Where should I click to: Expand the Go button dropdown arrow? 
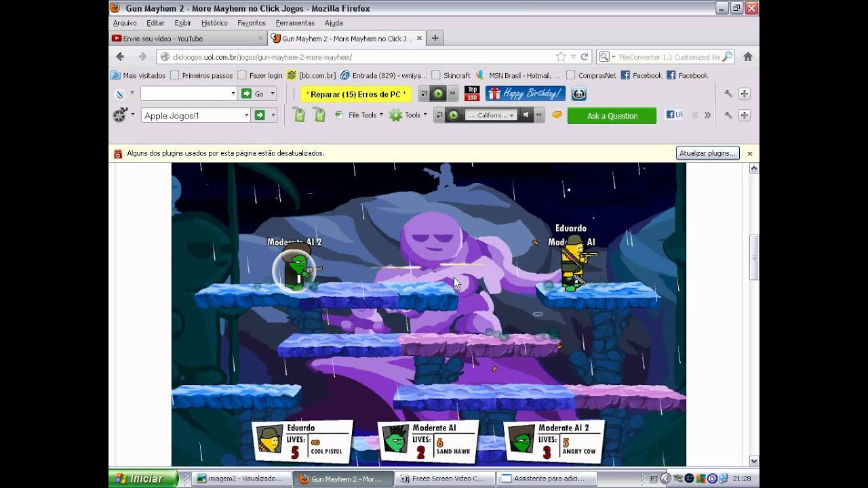coord(273,94)
